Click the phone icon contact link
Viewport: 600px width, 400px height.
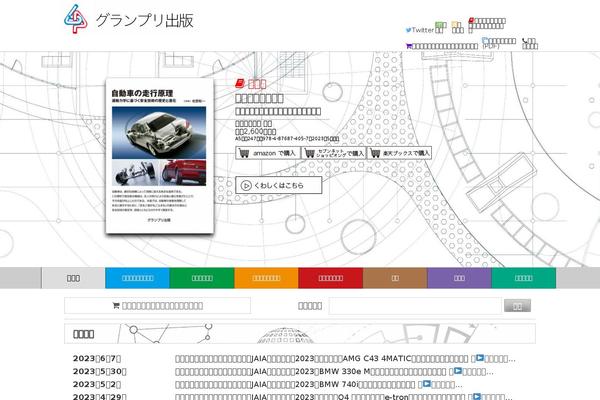(x=530, y=43)
